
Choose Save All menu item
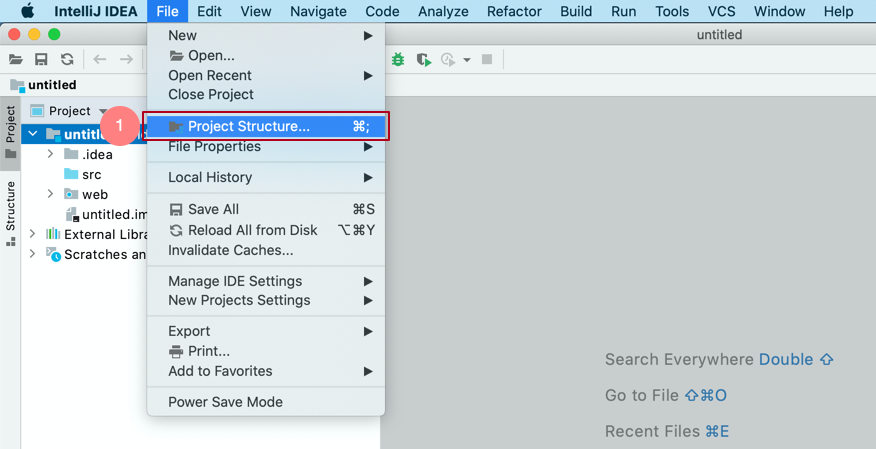click(266, 209)
